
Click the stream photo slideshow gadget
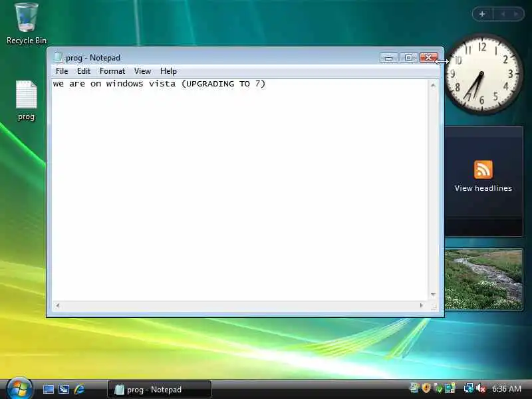point(483,279)
